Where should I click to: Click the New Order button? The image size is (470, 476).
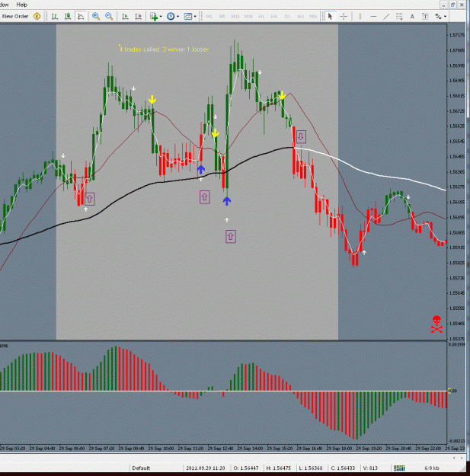click(x=15, y=17)
